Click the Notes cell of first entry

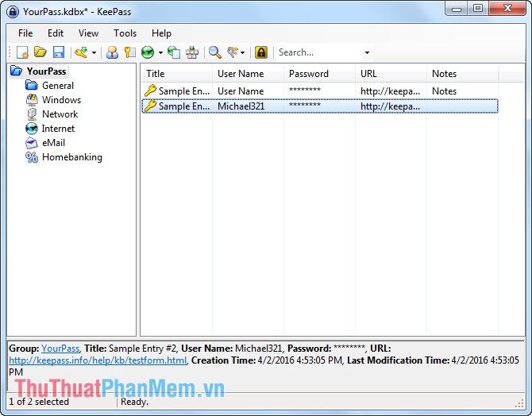pyautogui.click(x=444, y=91)
